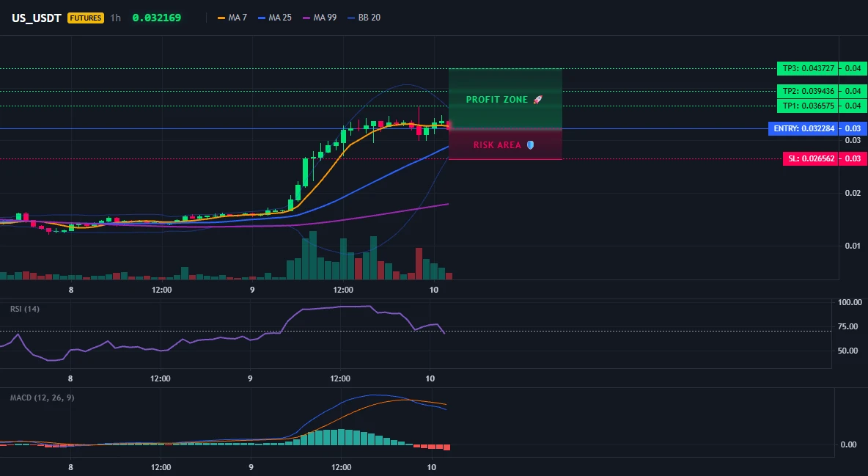Select the TP1: 0.036575 price label
868x476 pixels.
click(x=808, y=106)
